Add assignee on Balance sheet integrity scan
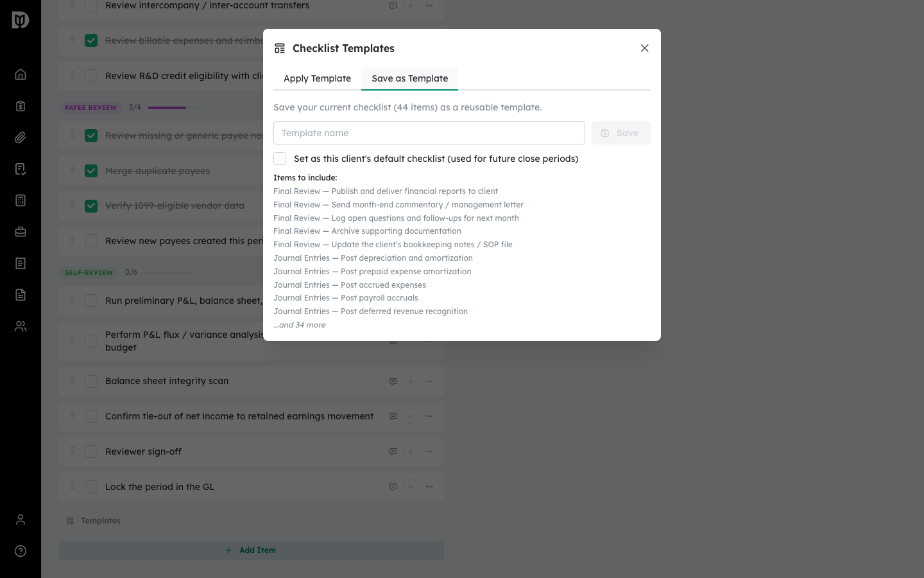This screenshot has height=578, width=924. tap(411, 381)
